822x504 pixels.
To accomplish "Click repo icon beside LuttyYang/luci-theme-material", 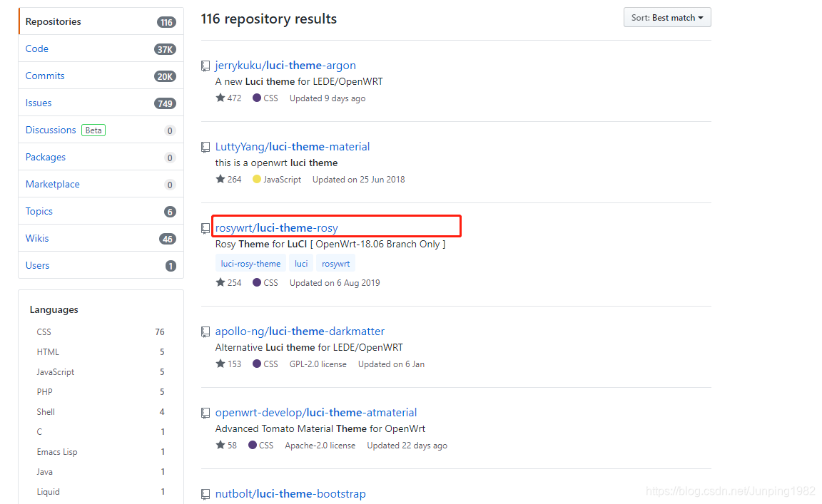I will (x=205, y=148).
